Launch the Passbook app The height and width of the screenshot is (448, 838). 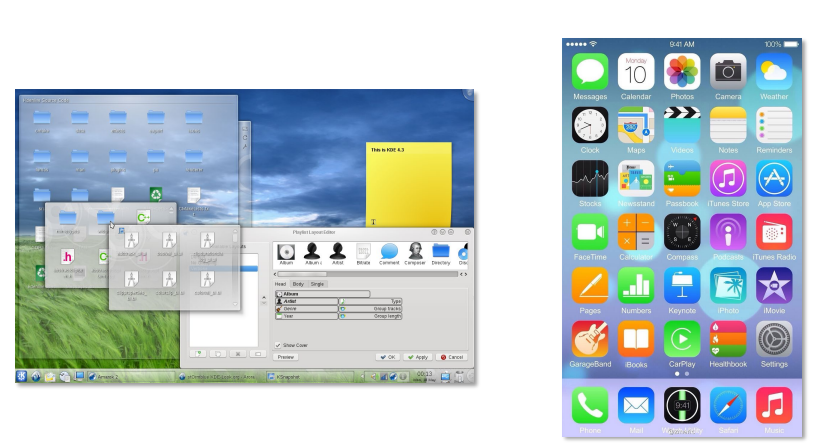pos(682,178)
